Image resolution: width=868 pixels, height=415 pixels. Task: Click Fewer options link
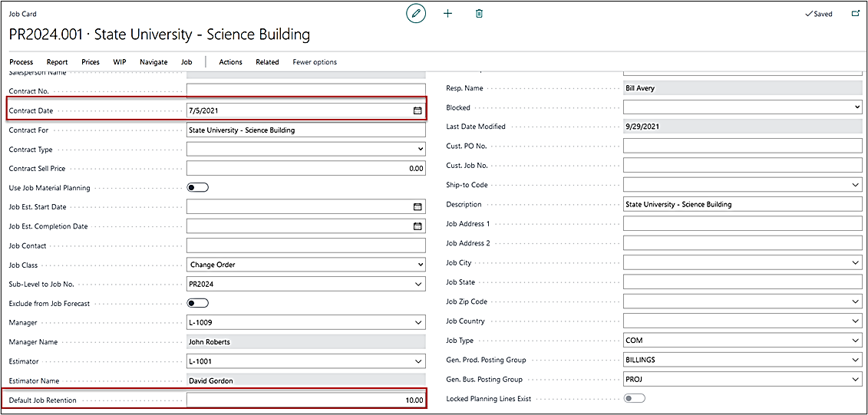pos(315,62)
